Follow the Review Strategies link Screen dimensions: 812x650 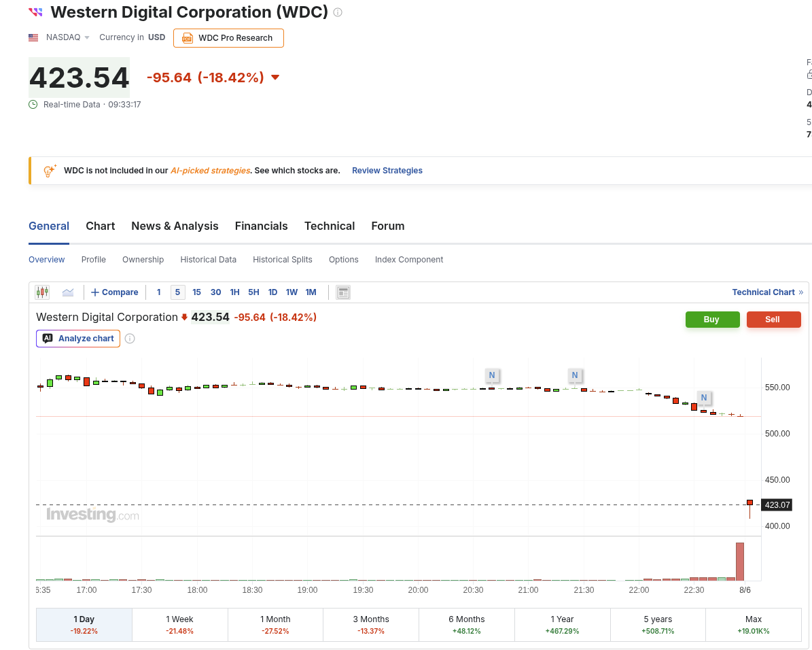click(x=387, y=171)
